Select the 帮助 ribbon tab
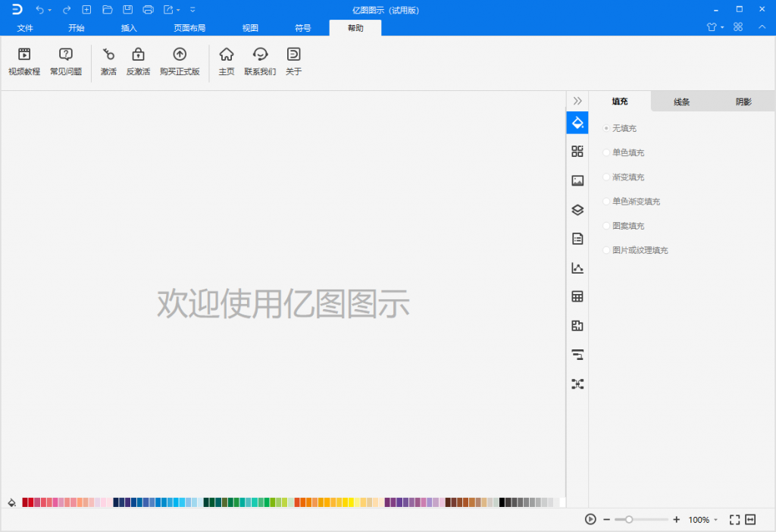The width and height of the screenshot is (776, 532). click(x=355, y=28)
